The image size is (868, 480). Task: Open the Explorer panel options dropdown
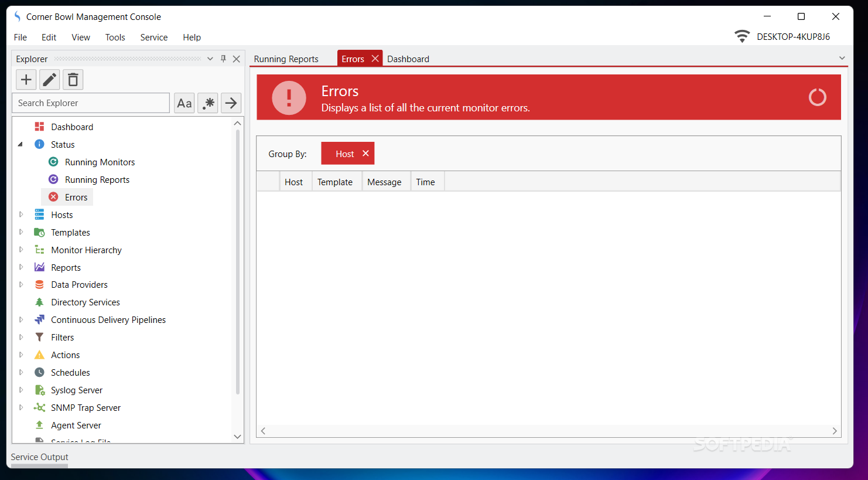click(210, 59)
